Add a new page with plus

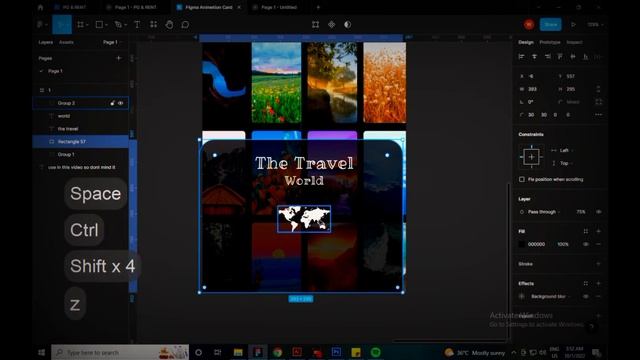pos(118,58)
